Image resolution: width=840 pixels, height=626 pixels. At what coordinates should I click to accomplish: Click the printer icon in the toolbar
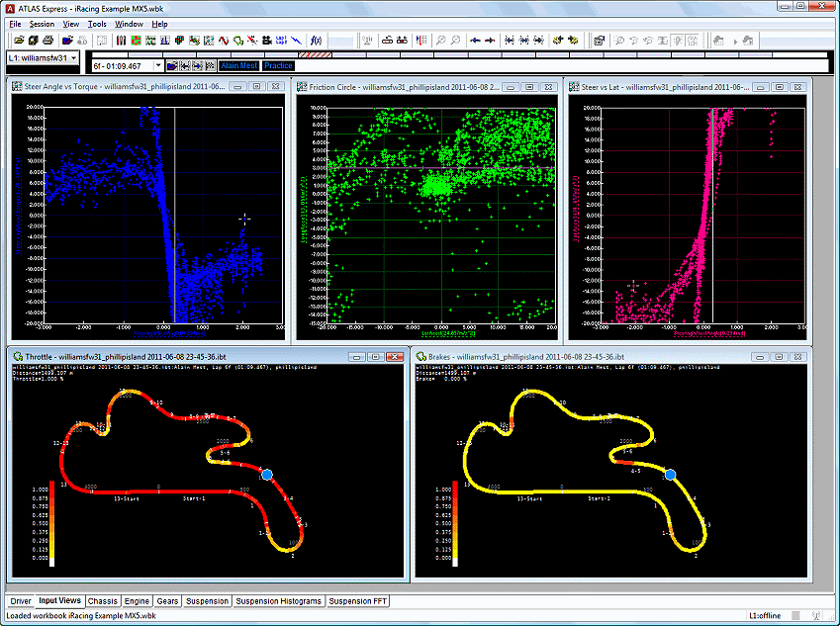click(x=47, y=41)
